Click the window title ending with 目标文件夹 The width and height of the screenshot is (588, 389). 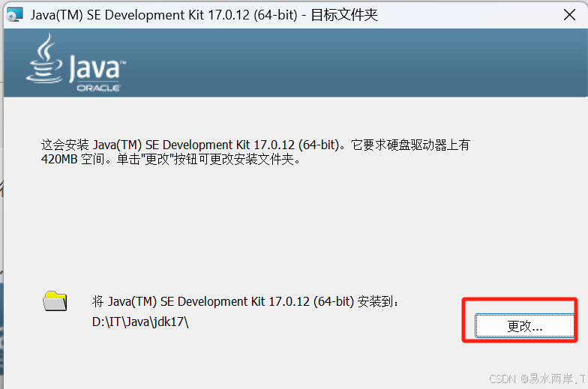(204, 15)
